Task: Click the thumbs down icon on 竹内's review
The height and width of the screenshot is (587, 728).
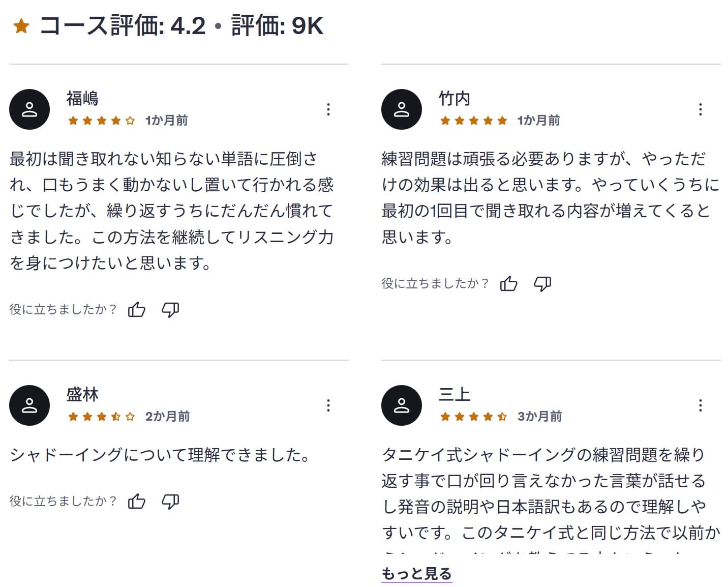Action: (x=542, y=284)
